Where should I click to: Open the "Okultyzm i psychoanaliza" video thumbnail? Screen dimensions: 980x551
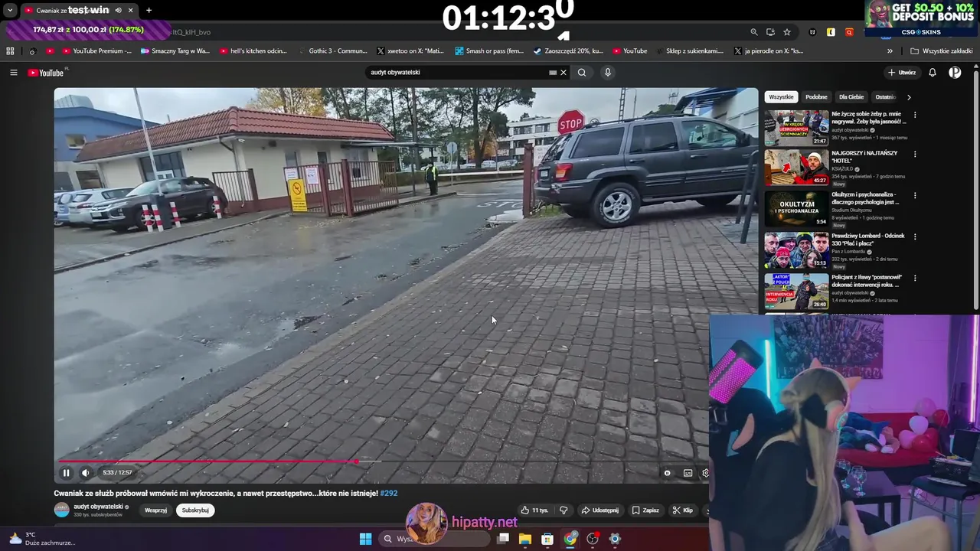(796, 208)
